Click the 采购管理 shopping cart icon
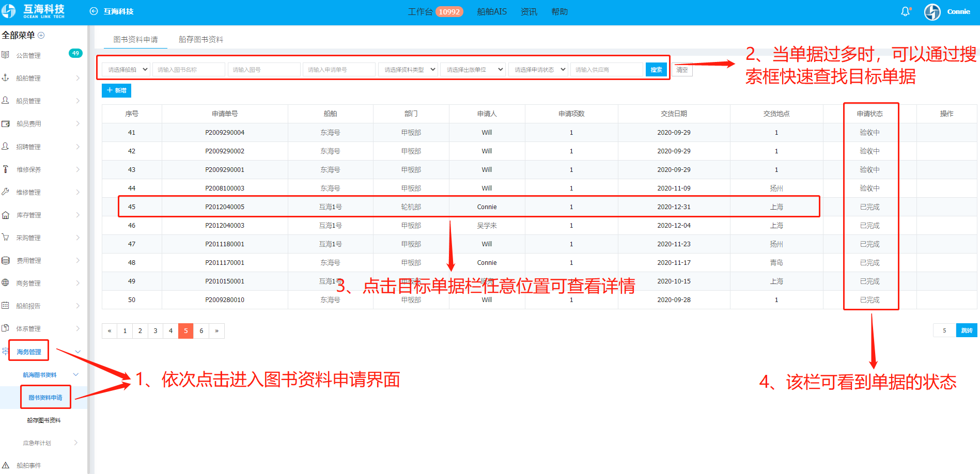 pos(6,238)
